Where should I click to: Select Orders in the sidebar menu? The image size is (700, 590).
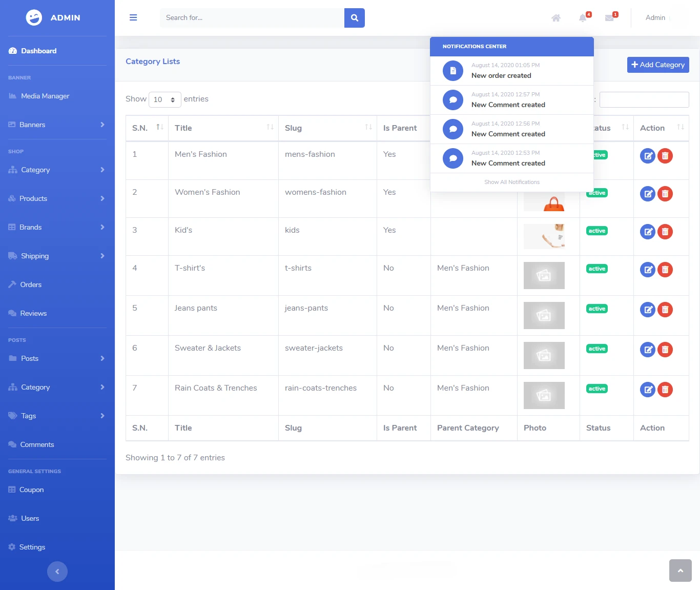31,284
